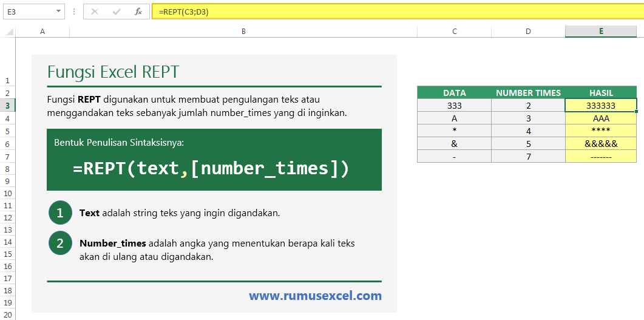Cancel entry with the X icon

[95, 12]
